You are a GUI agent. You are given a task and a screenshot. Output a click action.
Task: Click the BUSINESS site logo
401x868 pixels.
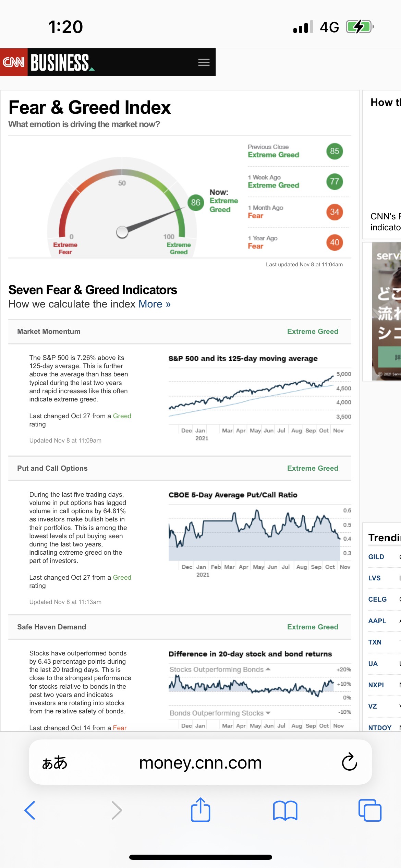[x=60, y=62]
